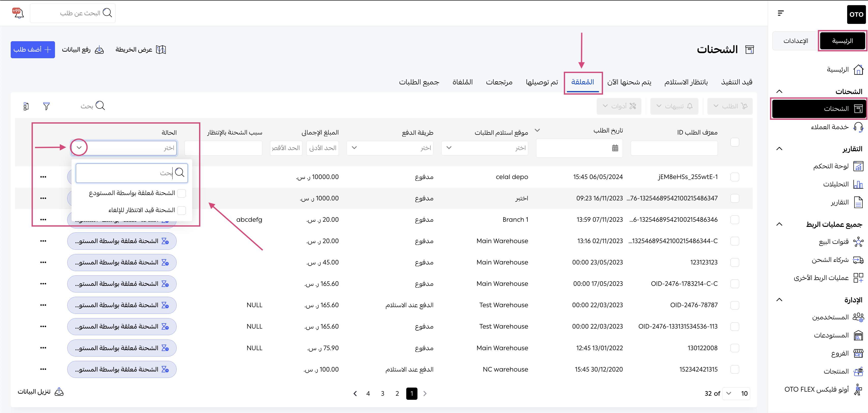Image resolution: width=868 pixels, height=413 pixels.
Task: Check الشحنة قيد الانتظار للإلغاء option
Action: [182, 210]
